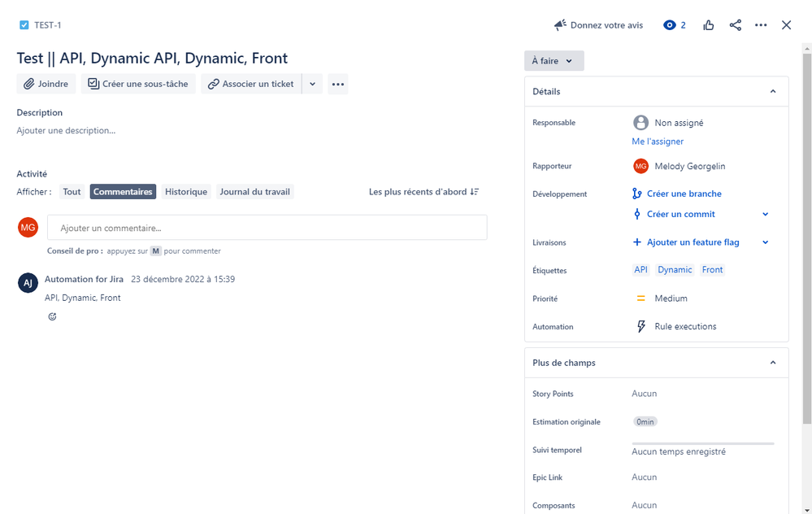Click the Ajouter un commentaire field
812x514 pixels.
click(267, 228)
